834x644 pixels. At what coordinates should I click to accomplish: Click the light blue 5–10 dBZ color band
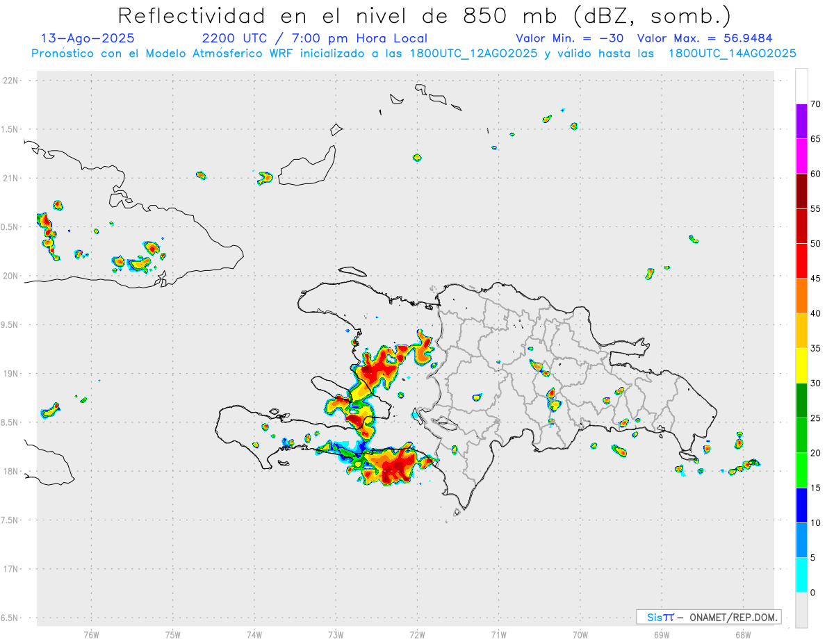click(x=802, y=540)
